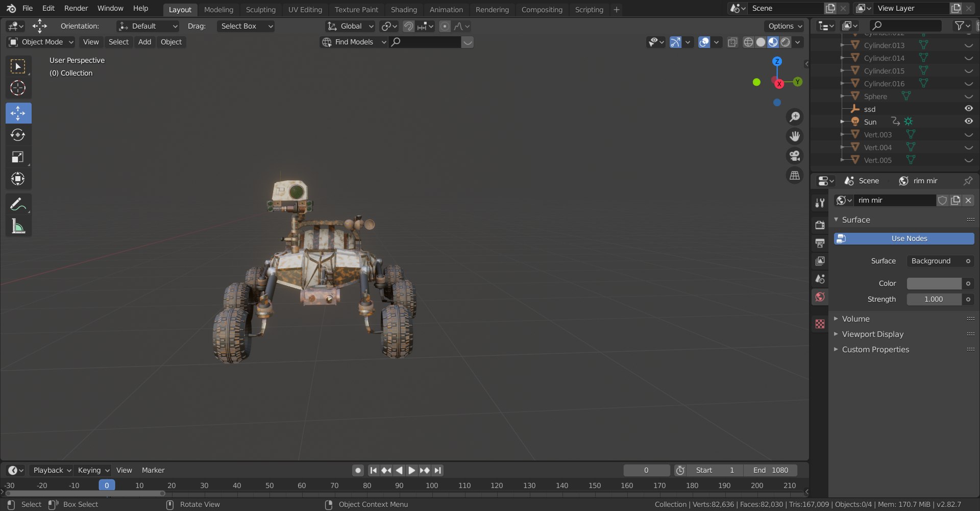Image resolution: width=980 pixels, height=511 pixels.
Task: Open the World properties tab
Action: coord(820,297)
